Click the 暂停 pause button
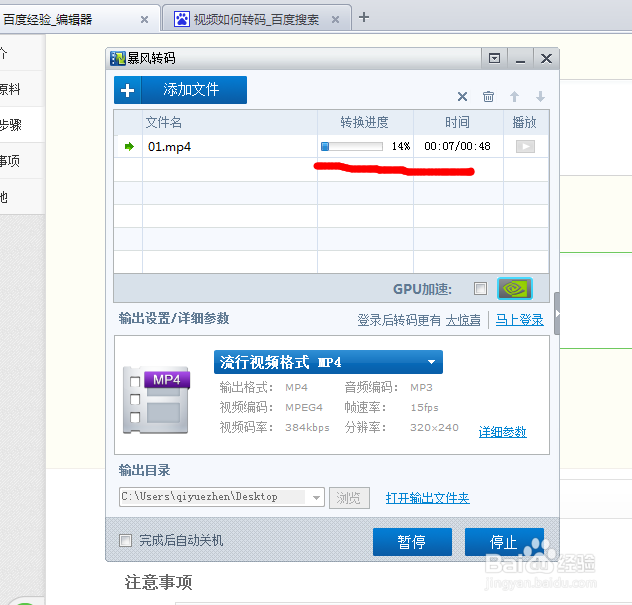Image resolution: width=632 pixels, height=605 pixels. coord(412,542)
